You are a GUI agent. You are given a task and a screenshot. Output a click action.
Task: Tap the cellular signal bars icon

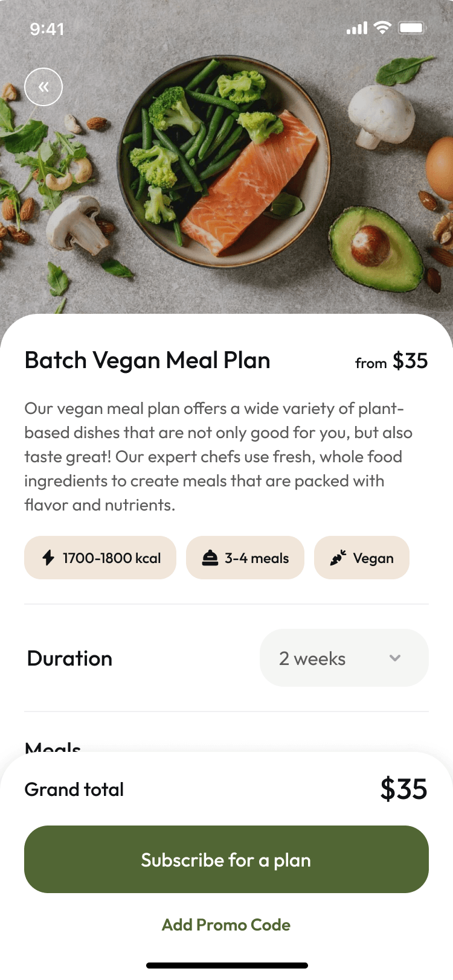[x=356, y=28]
